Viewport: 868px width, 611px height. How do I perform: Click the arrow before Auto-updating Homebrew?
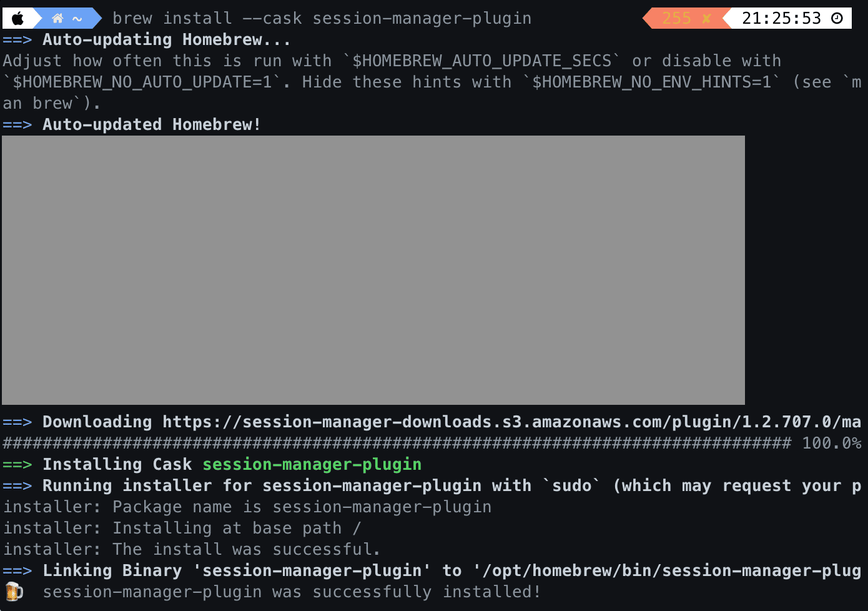click(17, 40)
